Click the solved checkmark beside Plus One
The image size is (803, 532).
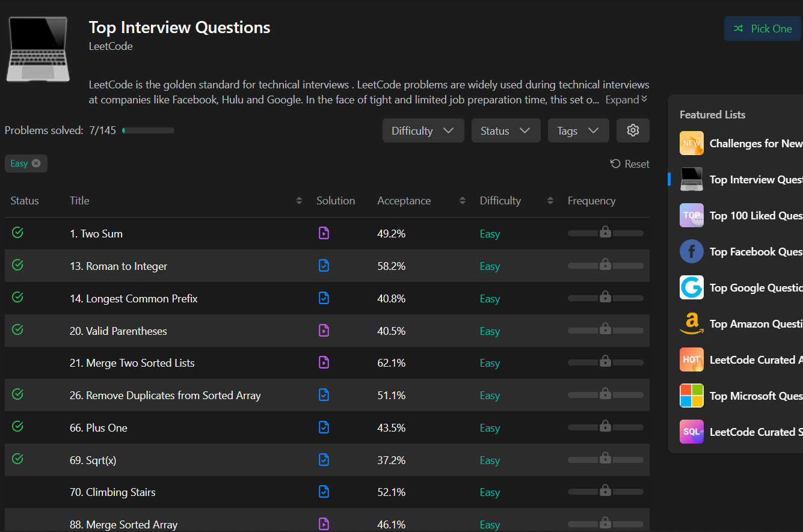click(17, 426)
